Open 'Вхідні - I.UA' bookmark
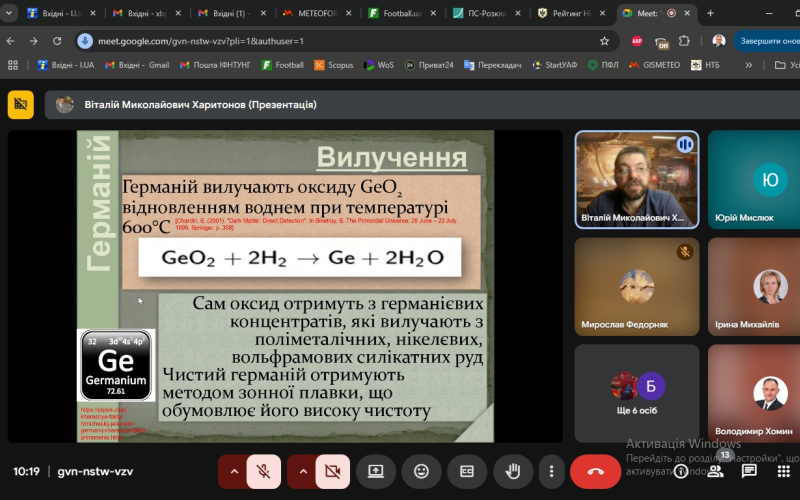Screen dimensions: 800x500 click(x=66, y=65)
